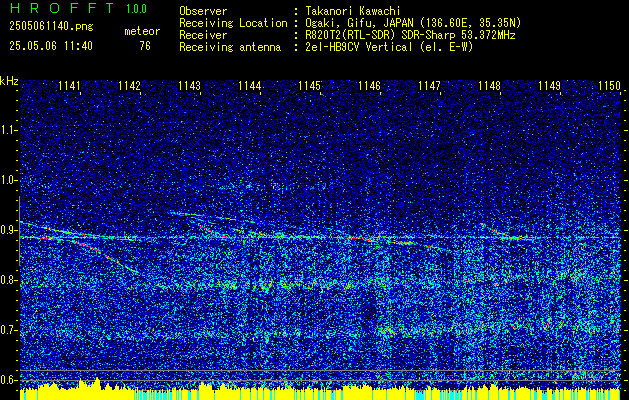Click the date stamp 25.05.06 11:40
This screenshot has height=400, width=629.
click(x=51, y=46)
